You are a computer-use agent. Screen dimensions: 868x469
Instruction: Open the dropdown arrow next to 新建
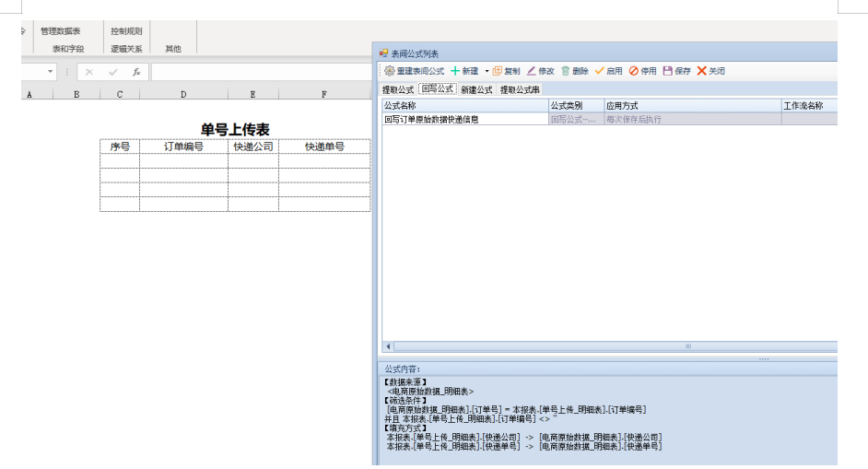pyautogui.click(x=487, y=71)
